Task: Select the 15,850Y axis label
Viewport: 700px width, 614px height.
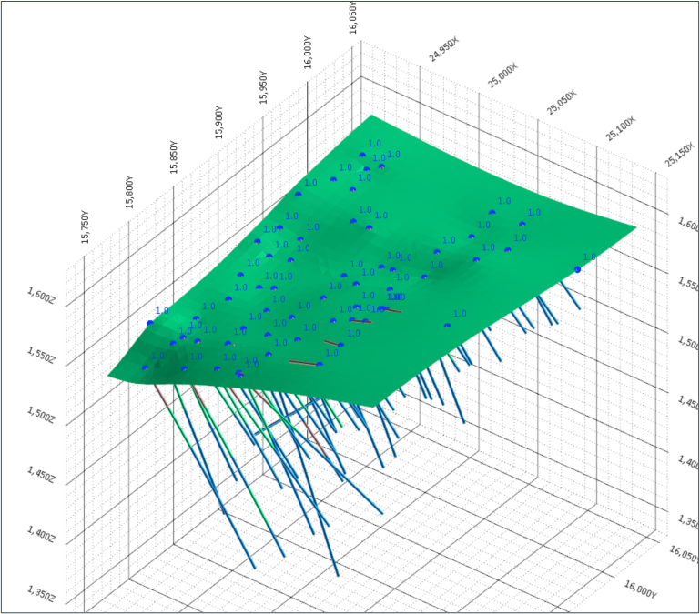Action: pos(175,157)
